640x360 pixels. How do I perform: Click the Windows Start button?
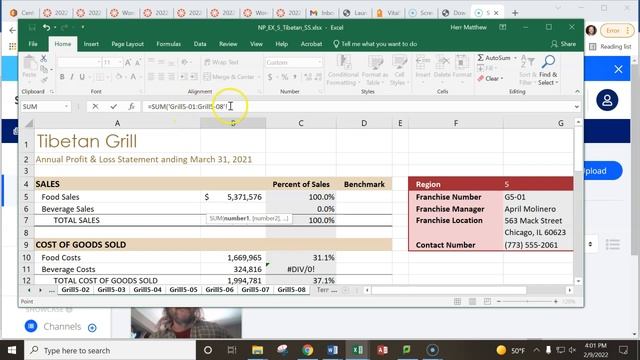12,350
